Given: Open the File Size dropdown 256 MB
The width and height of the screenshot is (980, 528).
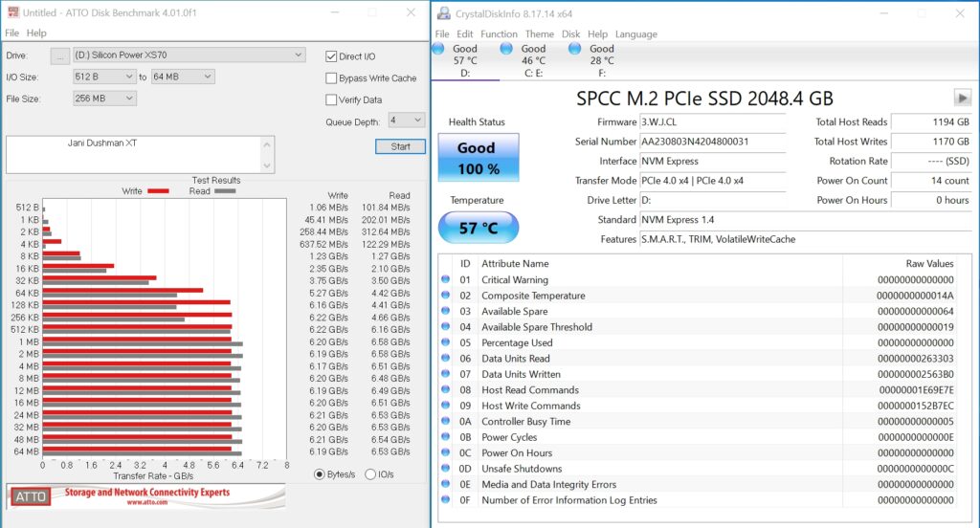Looking at the screenshot, I should pyautogui.click(x=104, y=99).
